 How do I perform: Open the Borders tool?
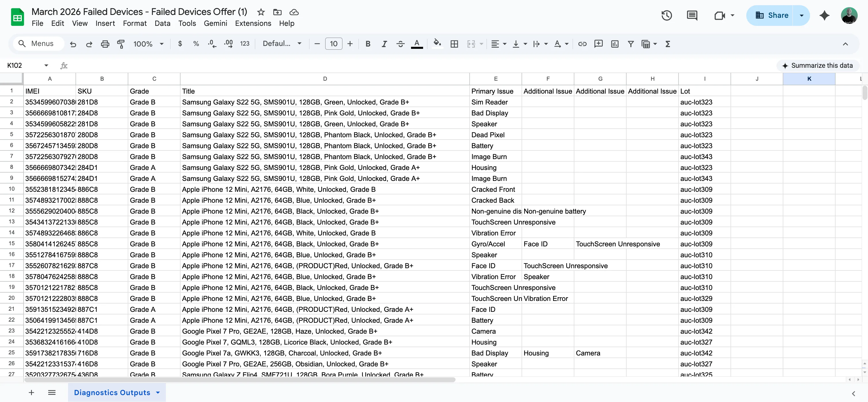(454, 44)
